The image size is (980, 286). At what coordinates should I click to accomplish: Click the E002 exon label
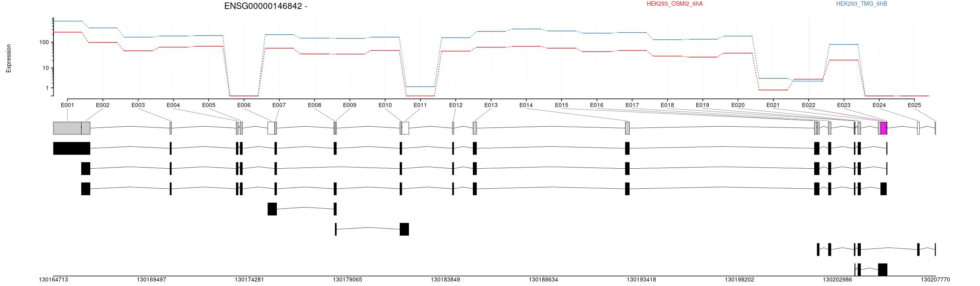(x=102, y=105)
